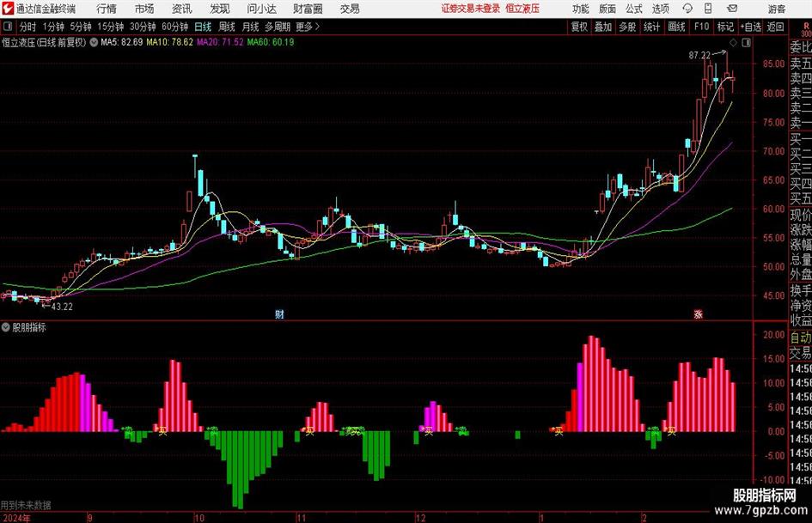
Task: Switch to the 60分钟 period tab
Action: [175, 27]
